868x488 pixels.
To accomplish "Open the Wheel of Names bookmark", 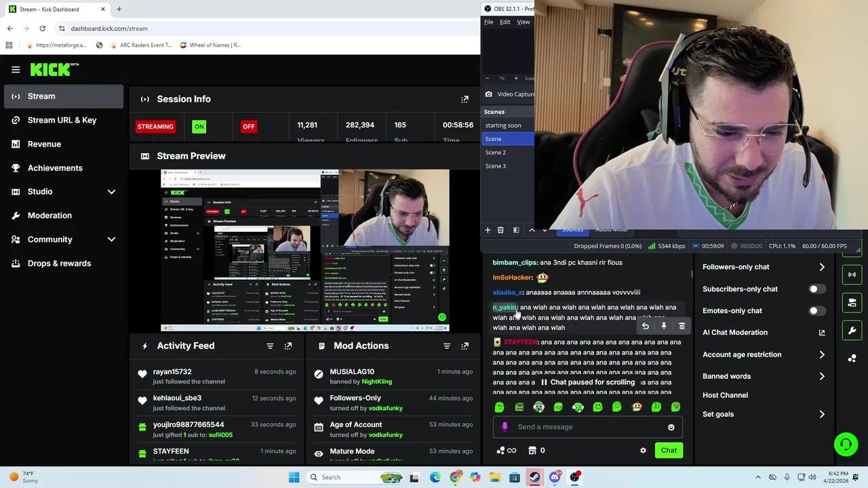I will [x=210, y=45].
